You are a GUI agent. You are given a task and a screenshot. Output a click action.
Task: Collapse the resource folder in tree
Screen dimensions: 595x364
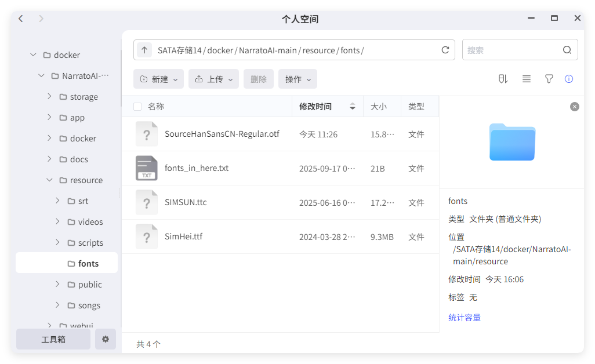50,180
